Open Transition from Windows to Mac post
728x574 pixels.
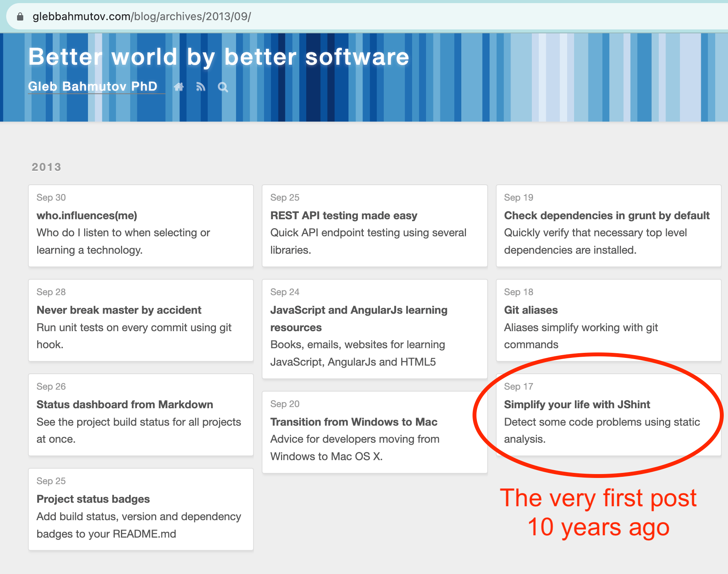click(354, 422)
